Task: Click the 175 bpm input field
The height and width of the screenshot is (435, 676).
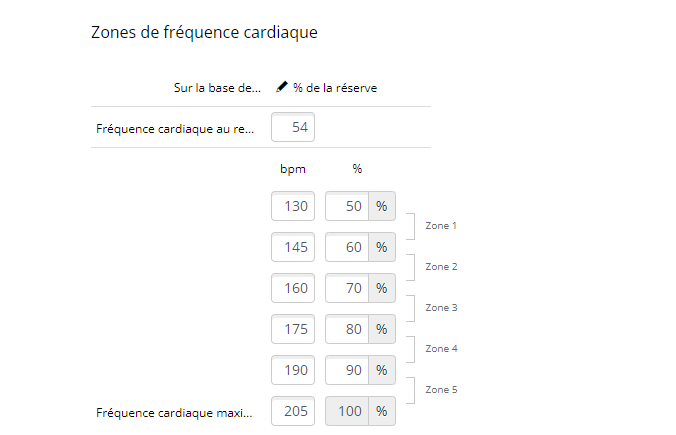Action: click(293, 329)
